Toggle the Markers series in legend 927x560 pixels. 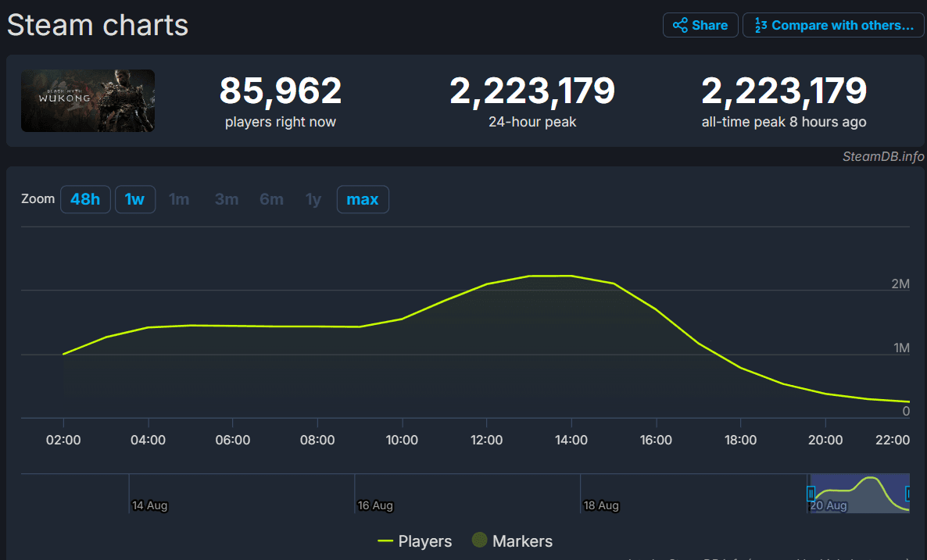point(512,541)
